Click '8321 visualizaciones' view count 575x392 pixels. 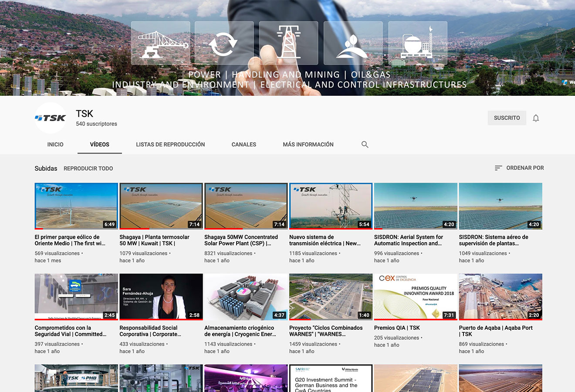228,253
